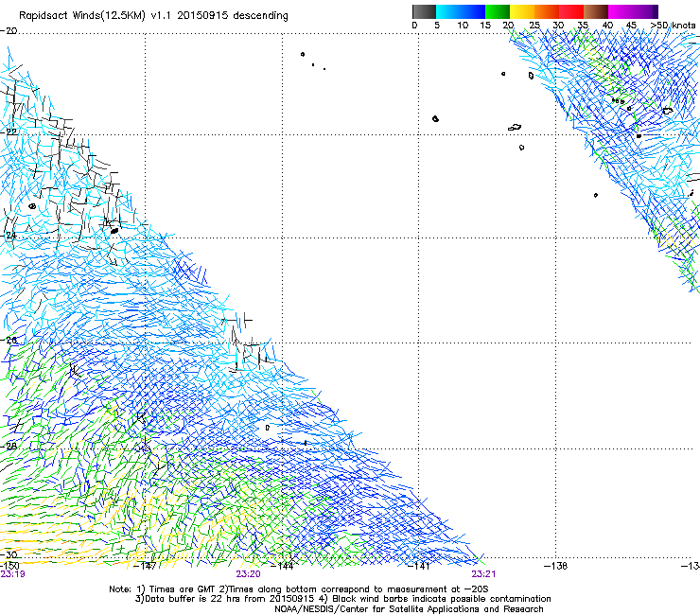Click the brown 35-40 knots color swatch
Viewport: 700px width, 615px height.
coord(596,11)
